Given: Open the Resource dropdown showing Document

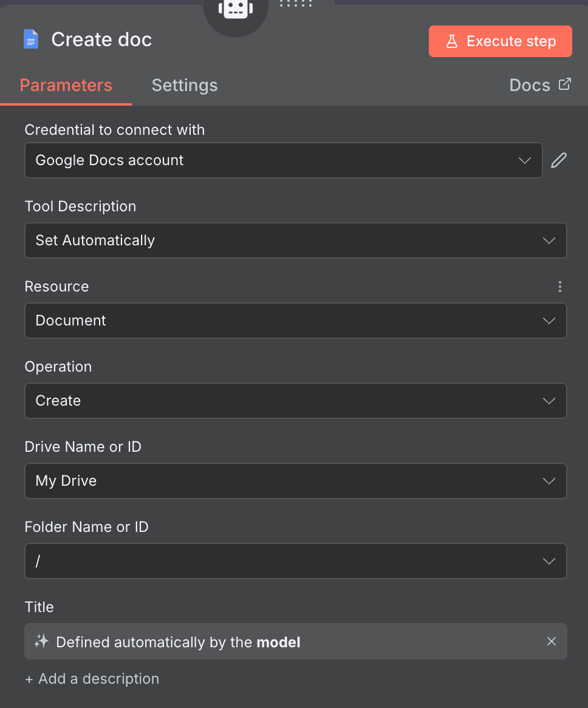Looking at the screenshot, I should [x=295, y=321].
